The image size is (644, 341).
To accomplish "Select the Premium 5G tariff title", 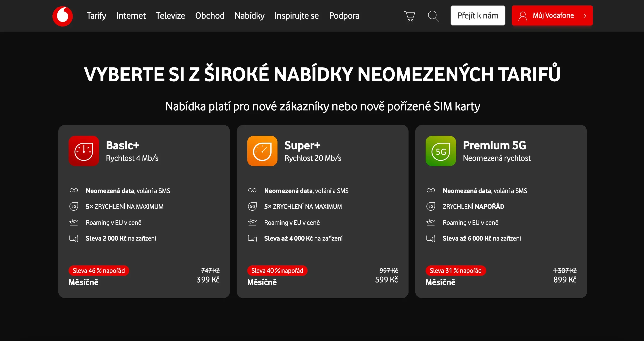I will point(494,145).
